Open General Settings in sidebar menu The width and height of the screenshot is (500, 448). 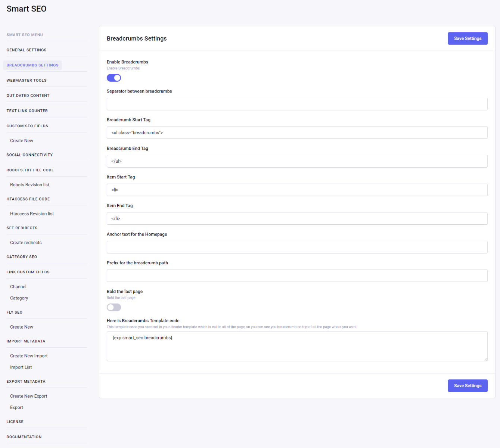(x=27, y=50)
